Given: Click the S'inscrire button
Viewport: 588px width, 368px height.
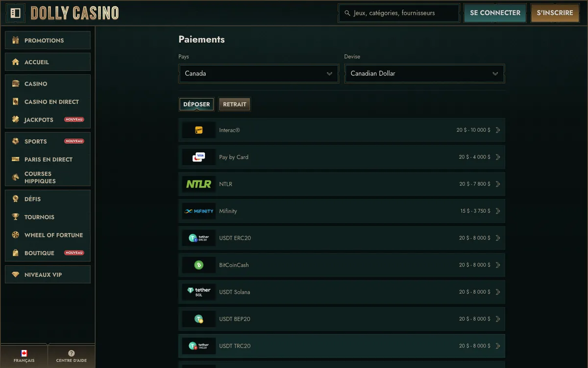Looking at the screenshot, I should coord(555,13).
